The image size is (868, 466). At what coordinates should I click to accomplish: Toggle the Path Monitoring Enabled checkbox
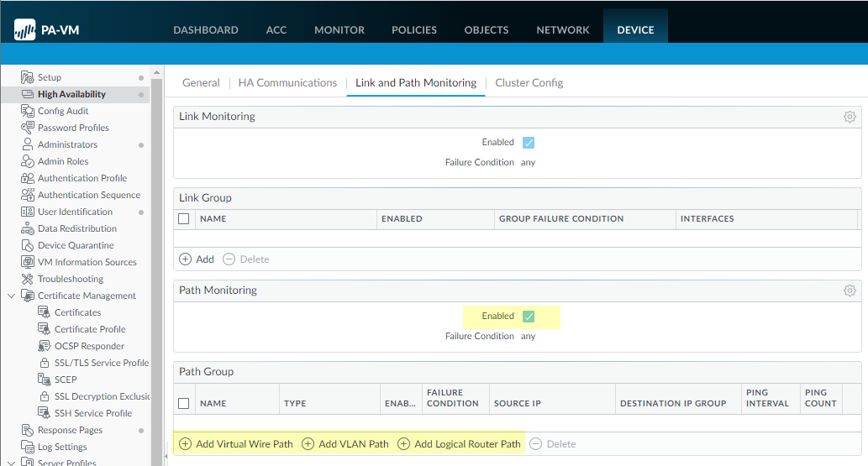click(x=529, y=317)
